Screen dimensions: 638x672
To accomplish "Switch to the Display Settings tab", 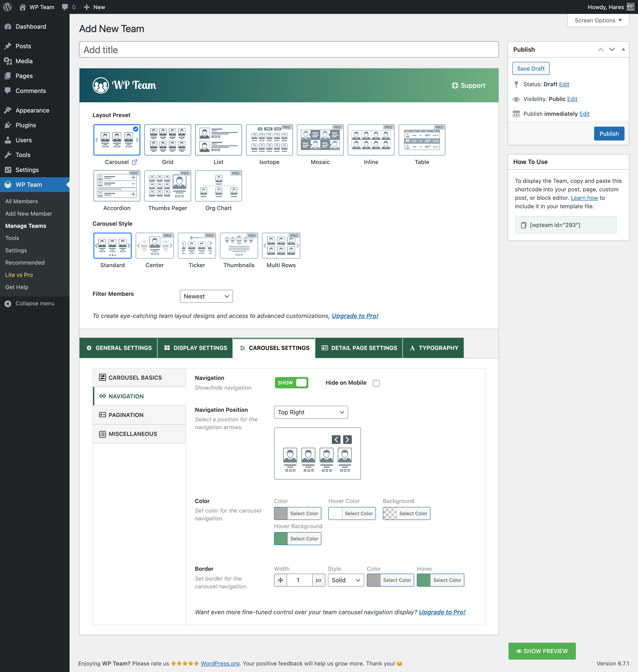I will pos(195,348).
